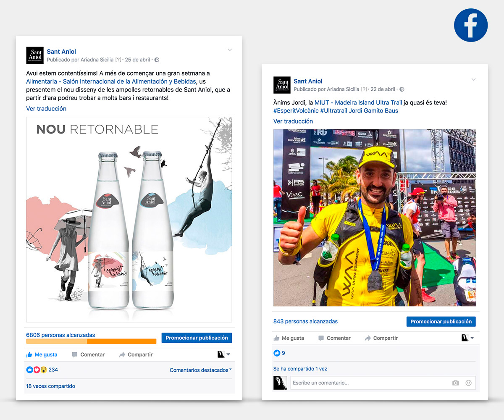This screenshot has width=504, height=420.
Task: Click the #EsperitVolcànic hashtag
Action: point(296,111)
